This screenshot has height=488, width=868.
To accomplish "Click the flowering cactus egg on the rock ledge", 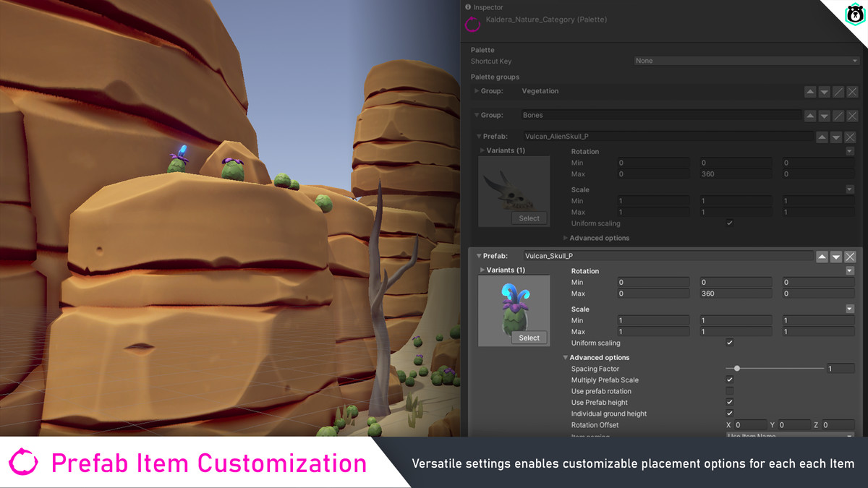I will coord(179,161).
